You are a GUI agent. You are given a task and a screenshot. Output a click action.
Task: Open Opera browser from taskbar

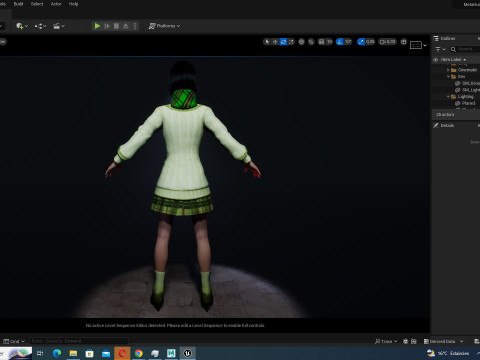(x=122, y=353)
